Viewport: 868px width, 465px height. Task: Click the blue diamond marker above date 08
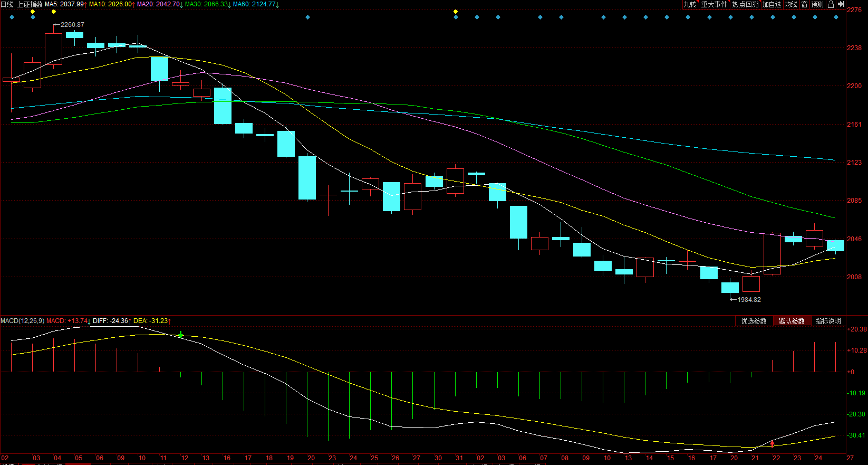click(x=561, y=17)
